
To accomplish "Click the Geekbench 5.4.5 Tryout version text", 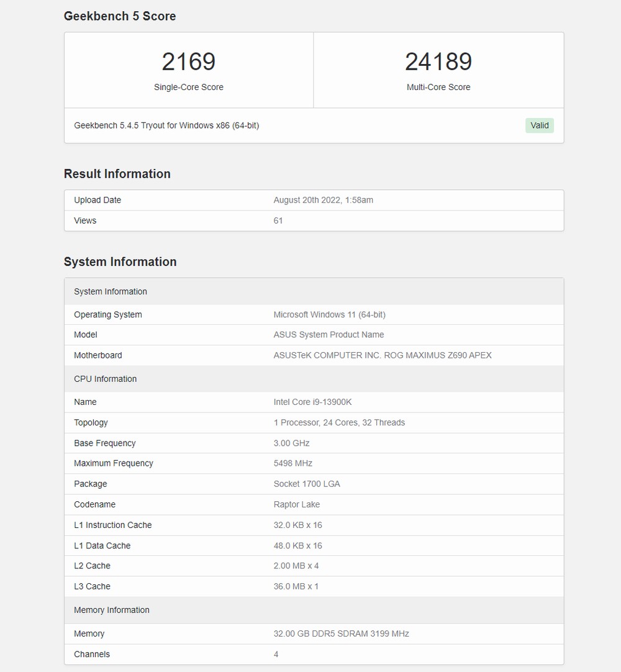I will 166,125.
